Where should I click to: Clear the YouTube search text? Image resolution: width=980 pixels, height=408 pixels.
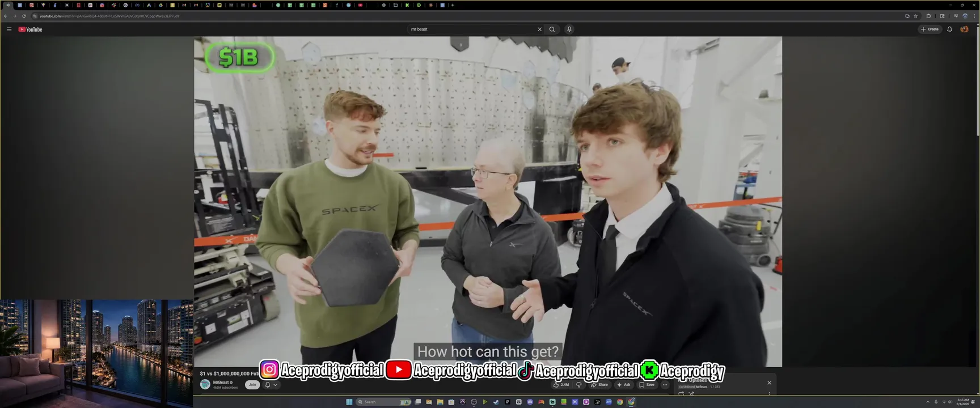click(539, 29)
